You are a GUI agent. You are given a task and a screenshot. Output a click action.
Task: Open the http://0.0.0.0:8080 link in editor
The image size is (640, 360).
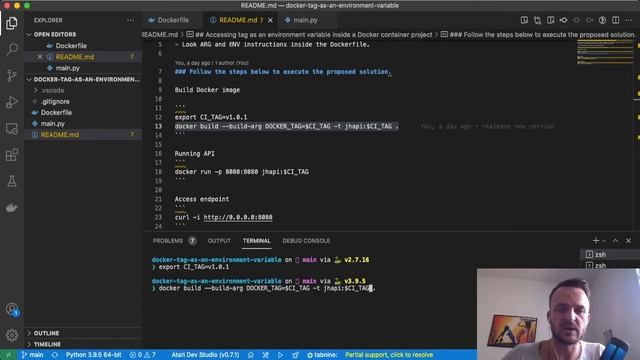(x=238, y=217)
